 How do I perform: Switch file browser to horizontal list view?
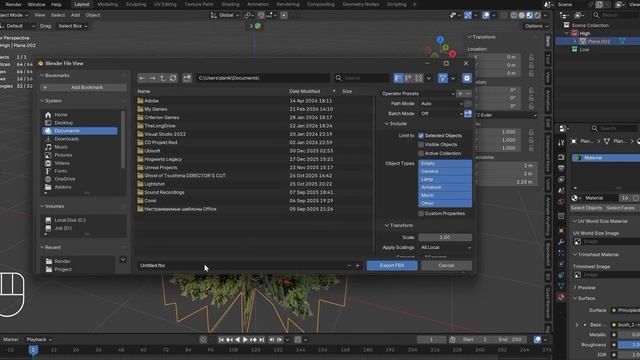tap(409, 78)
